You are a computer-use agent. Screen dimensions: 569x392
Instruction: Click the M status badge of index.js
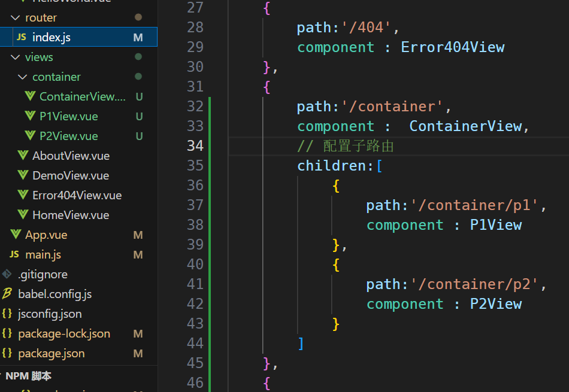tap(138, 37)
